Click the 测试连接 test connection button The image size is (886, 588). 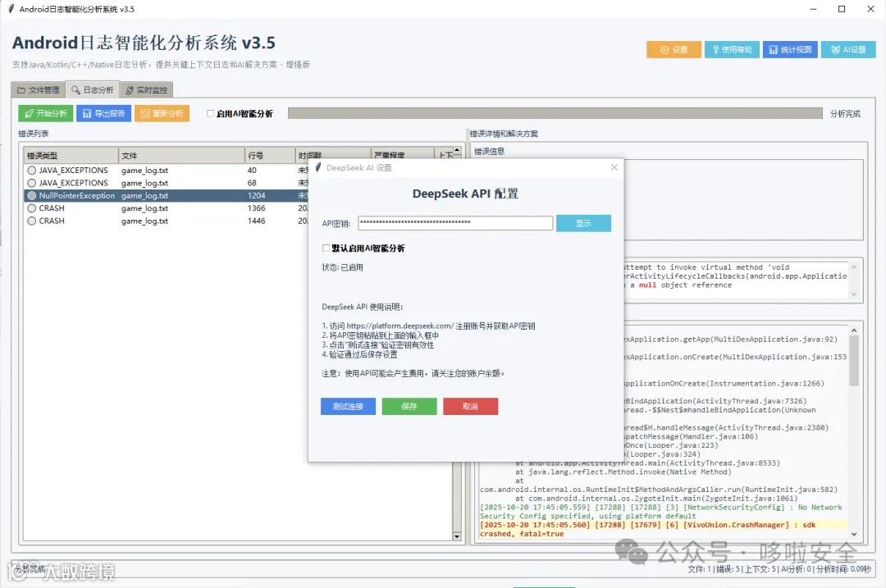[348, 406]
